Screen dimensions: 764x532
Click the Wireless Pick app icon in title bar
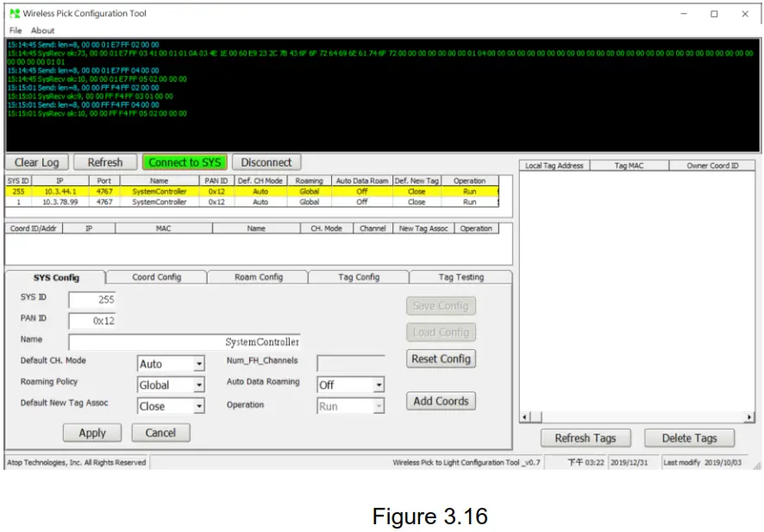point(14,14)
